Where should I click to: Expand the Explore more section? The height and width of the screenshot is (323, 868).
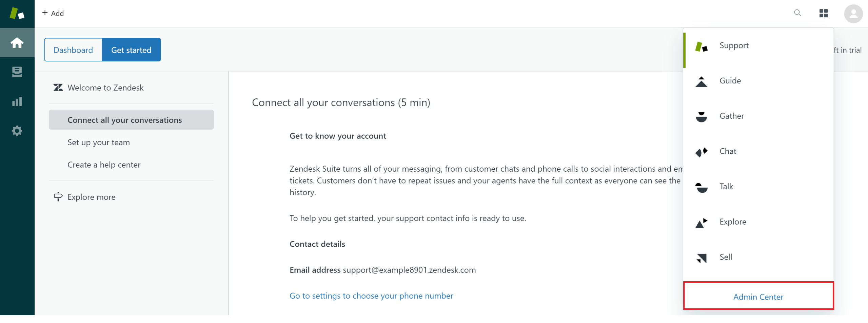92,197
